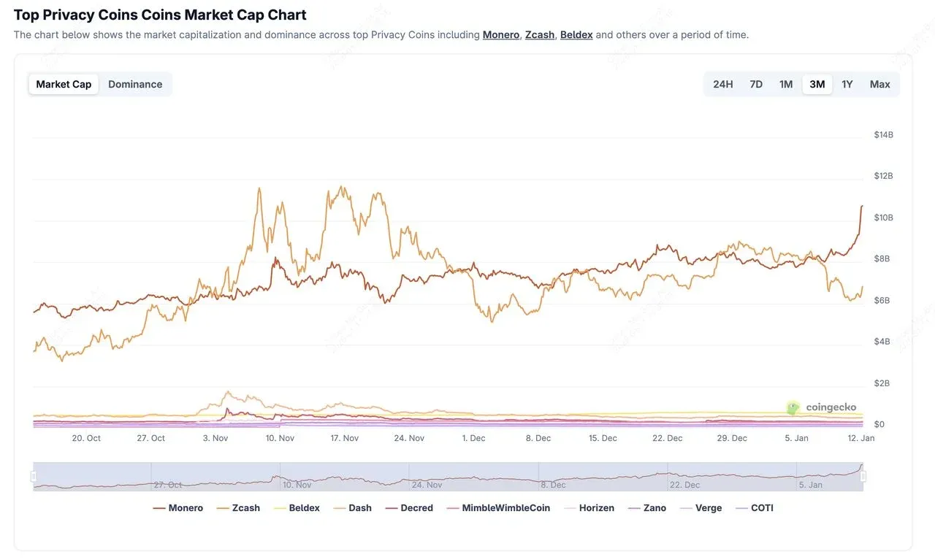Toggle the MimbleWimbleCoin legend entry
The image size is (935, 560).
tap(507, 507)
